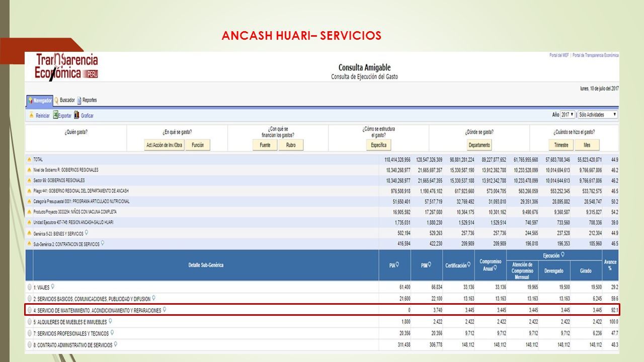The width and height of the screenshot is (644, 362).
Task: Click the Detalle Sub-Genérica column header
Action: 206,265
